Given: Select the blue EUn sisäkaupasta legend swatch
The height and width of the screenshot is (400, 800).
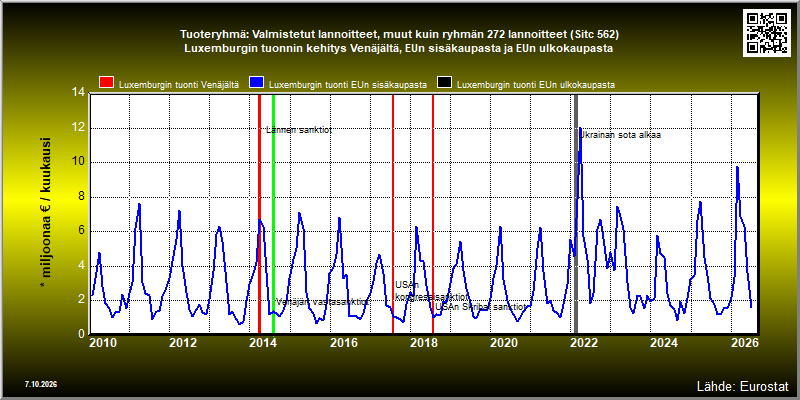Looking at the screenshot, I should tap(256, 84).
